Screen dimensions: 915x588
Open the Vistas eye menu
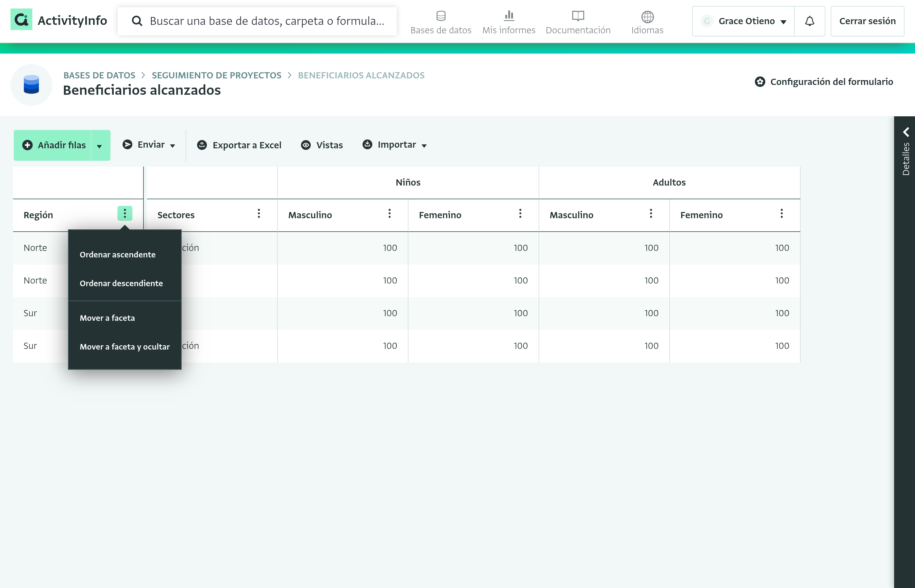pos(322,145)
